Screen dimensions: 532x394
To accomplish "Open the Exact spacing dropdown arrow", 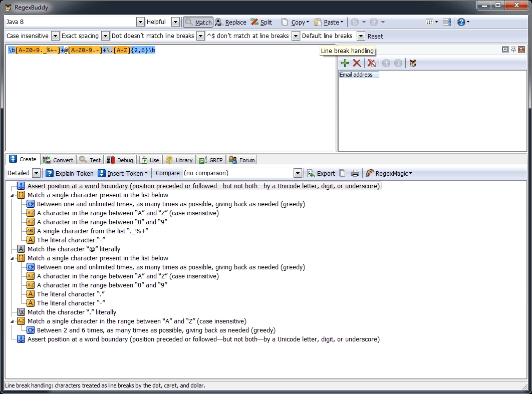I will (x=105, y=36).
